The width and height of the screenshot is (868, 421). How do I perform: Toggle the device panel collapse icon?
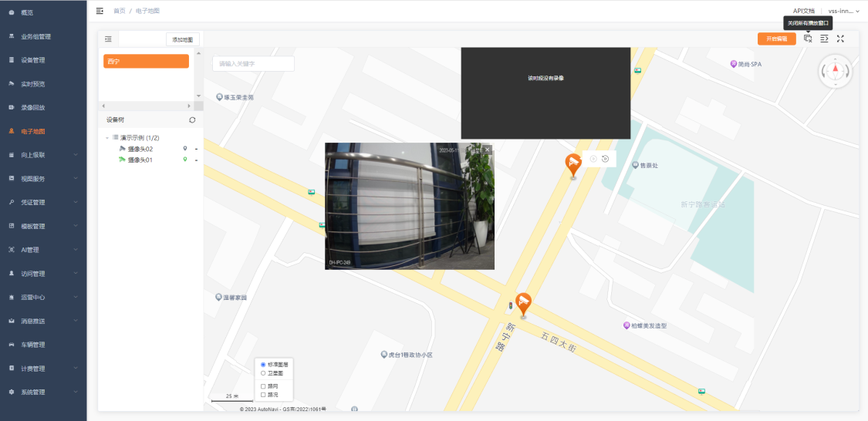tap(108, 39)
